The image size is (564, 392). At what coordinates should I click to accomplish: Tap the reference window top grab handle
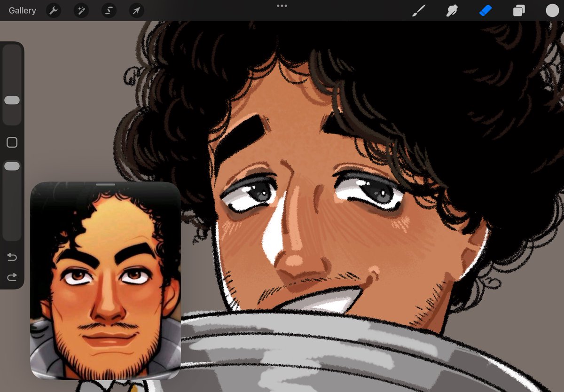coord(105,185)
